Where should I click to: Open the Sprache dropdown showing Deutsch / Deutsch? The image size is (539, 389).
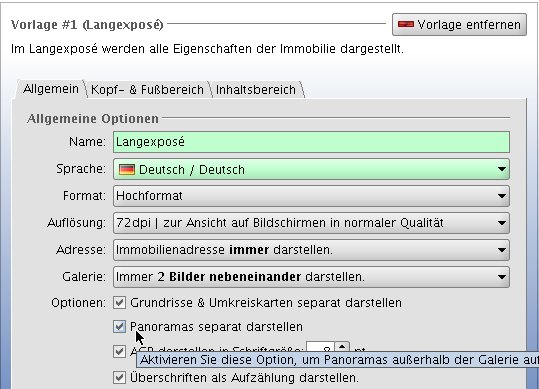coord(311,169)
